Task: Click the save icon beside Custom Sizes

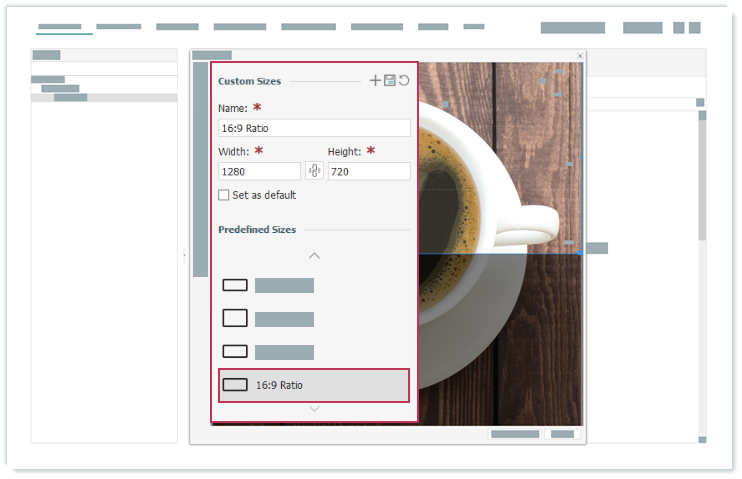Action: tap(390, 81)
